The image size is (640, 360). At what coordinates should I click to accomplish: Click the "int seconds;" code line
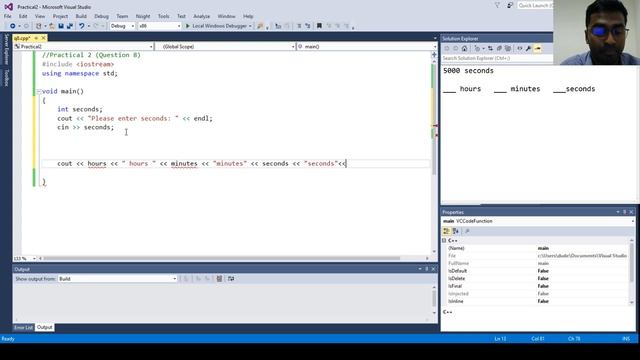(x=80, y=109)
